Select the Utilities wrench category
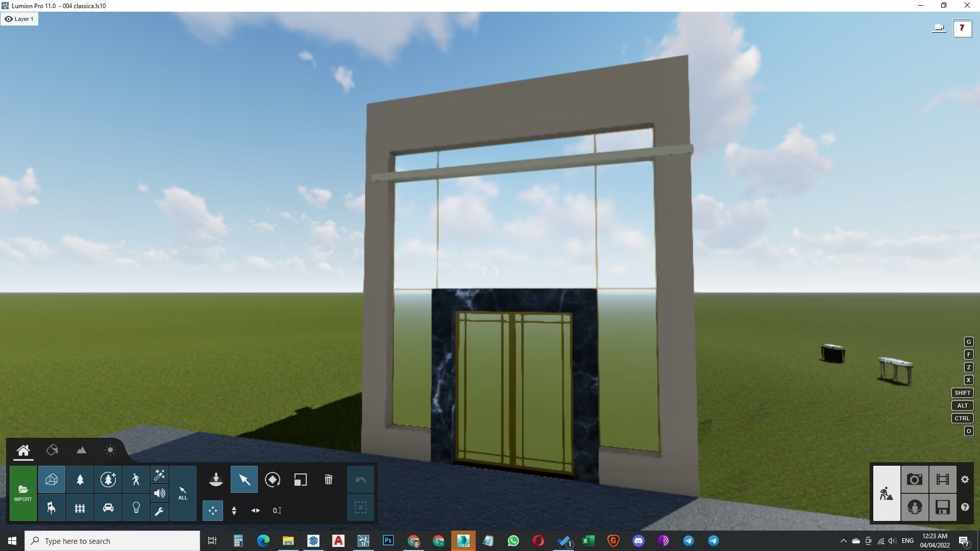The image size is (980, 551). pos(159,512)
